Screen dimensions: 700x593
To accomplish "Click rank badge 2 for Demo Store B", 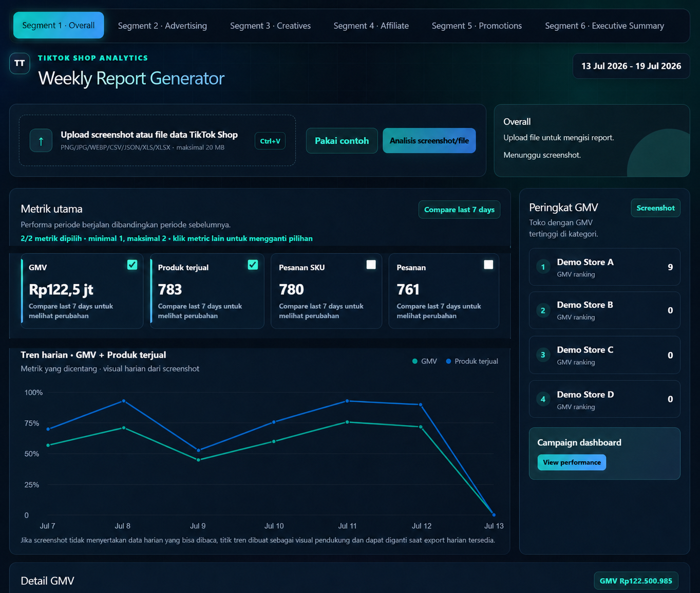I will coord(543,310).
